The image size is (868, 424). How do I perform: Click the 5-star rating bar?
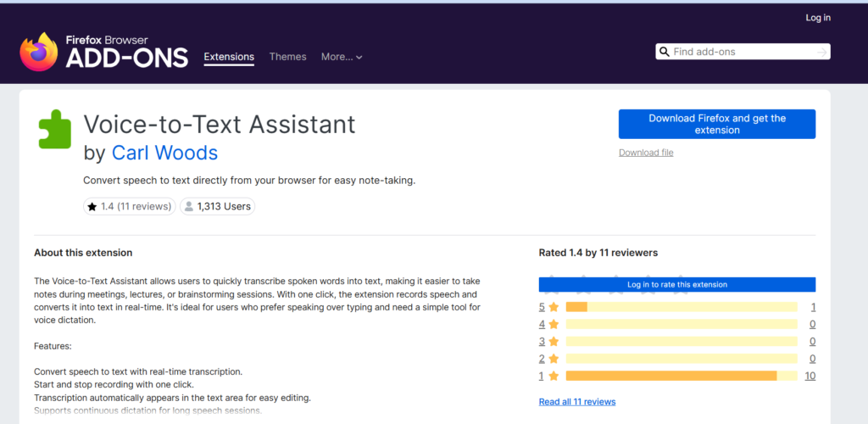point(682,307)
